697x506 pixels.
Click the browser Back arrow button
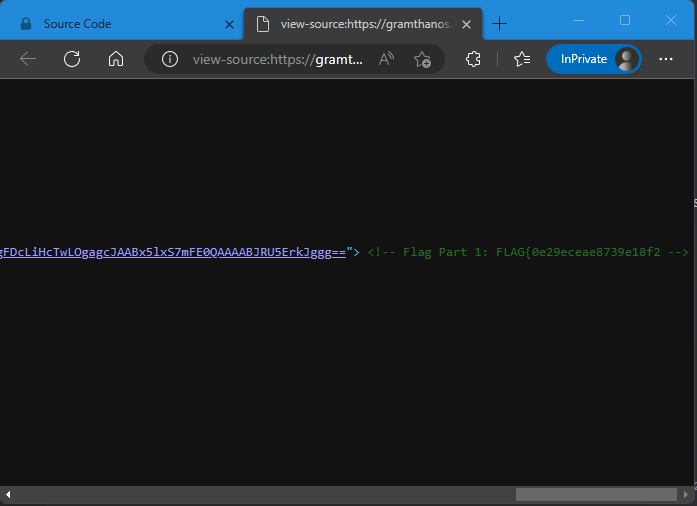(28, 59)
